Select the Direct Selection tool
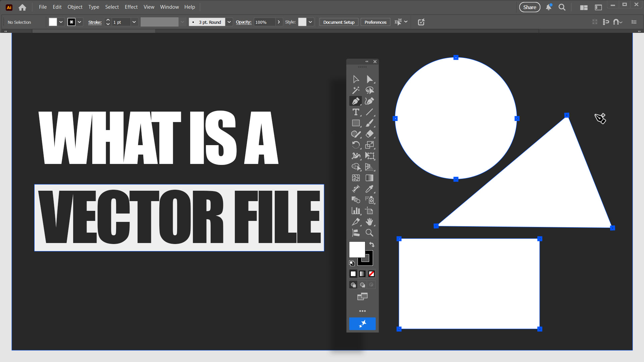This screenshot has width=644, height=362. tap(369, 79)
